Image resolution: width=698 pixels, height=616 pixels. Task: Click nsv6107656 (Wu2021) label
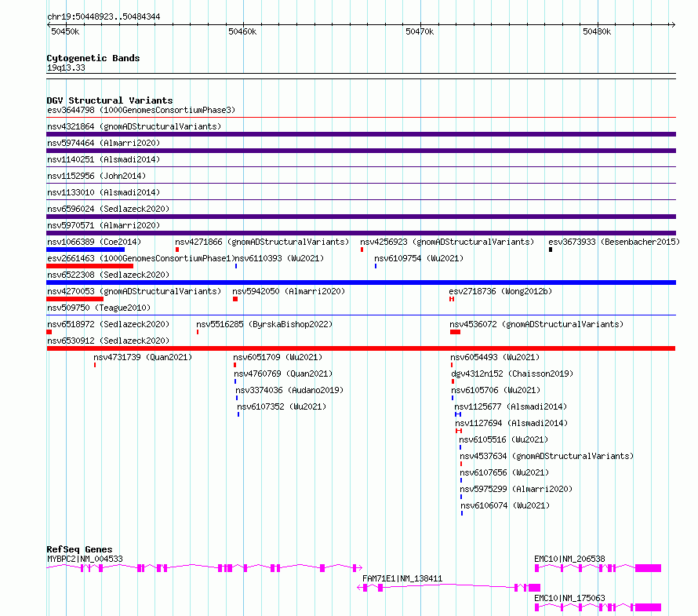coord(504,472)
